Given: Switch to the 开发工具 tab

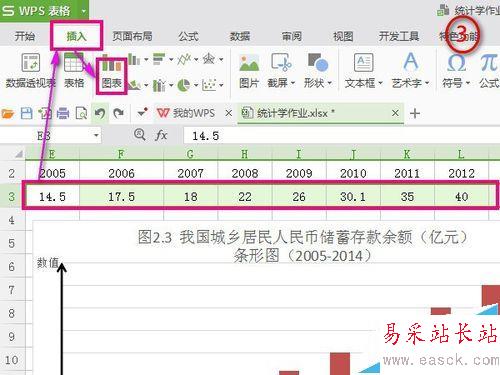Looking at the screenshot, I should point(399,36).
